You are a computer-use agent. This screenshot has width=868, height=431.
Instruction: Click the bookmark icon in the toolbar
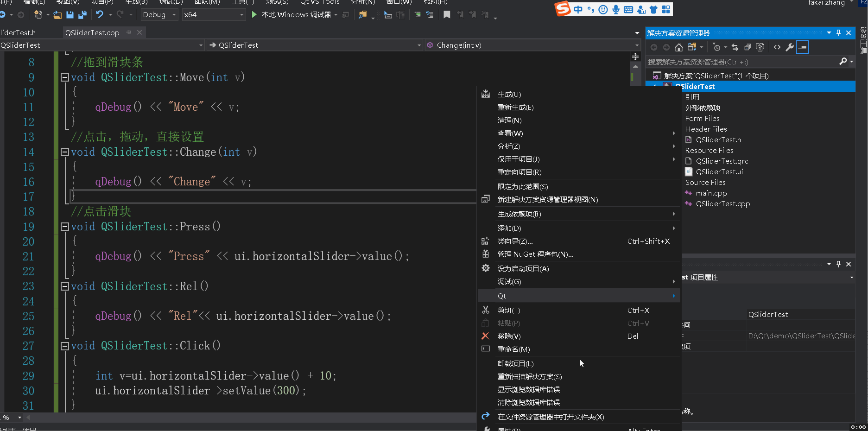(447, 15)
